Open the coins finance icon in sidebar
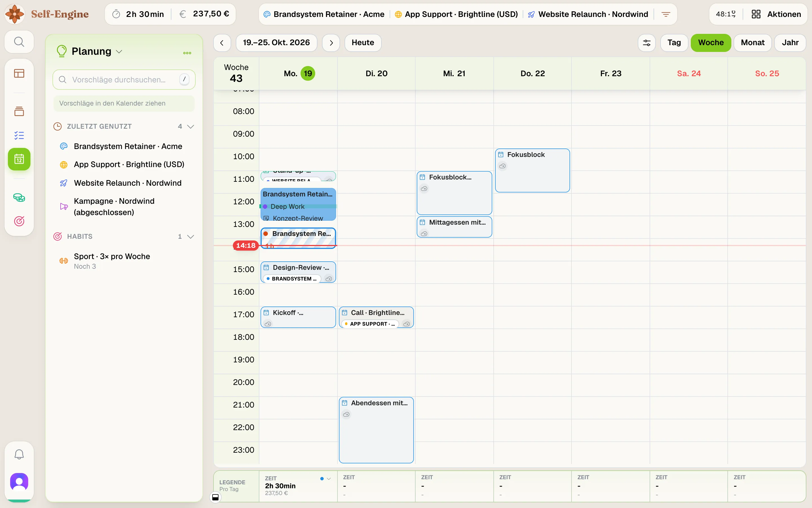The width and height of the screenshot is (812, 508). (x=19, y=198)
